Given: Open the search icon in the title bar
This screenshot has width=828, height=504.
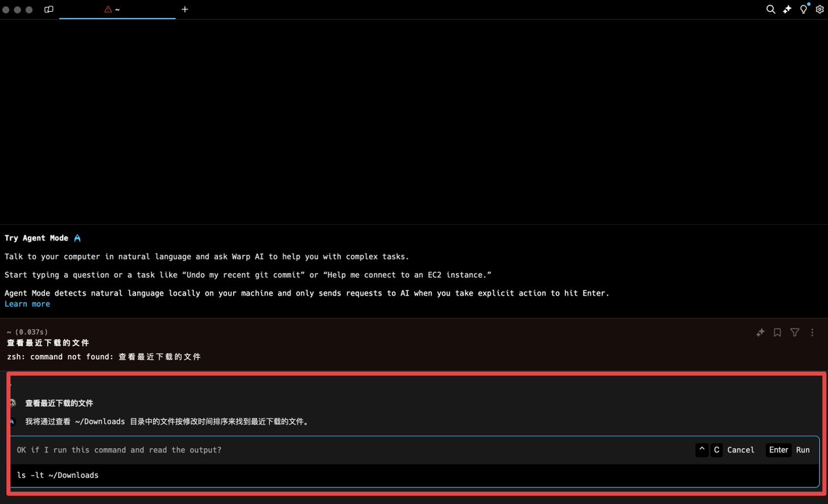Looking at the screenshot, I should (x=771, y=10).
